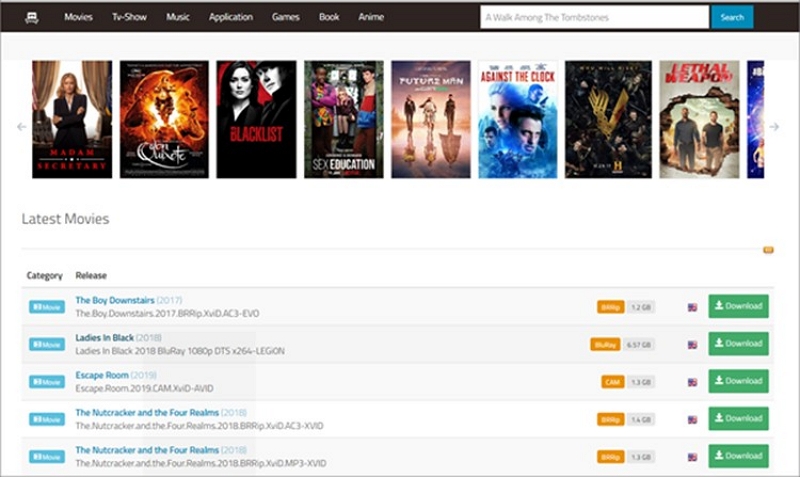800x477 pixels.
Task: Open the Application menu
Action: point(231,17)
